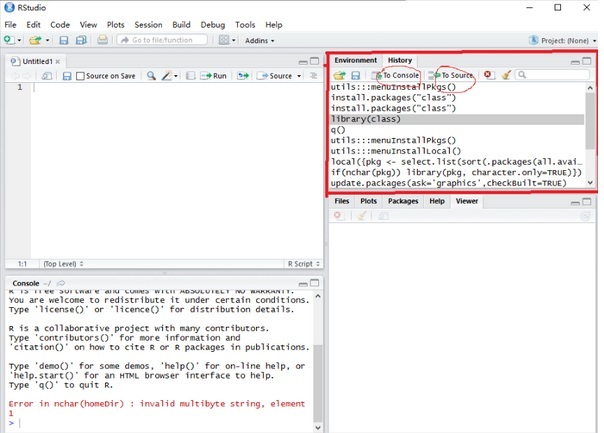Switch to the Environment tab
The height and width of the screenshot is (433, 604).
click(x=355, y=60)
